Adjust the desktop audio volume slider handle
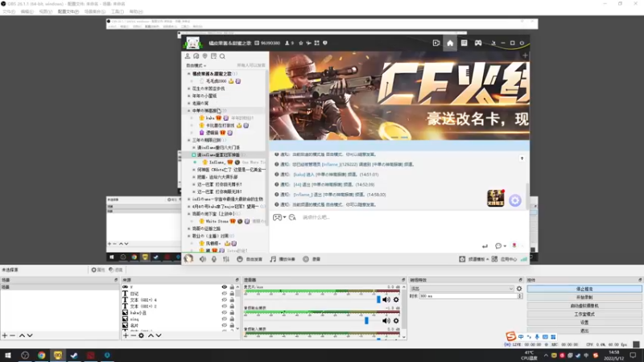The image size is (644, 362). [x=366, y=320]
